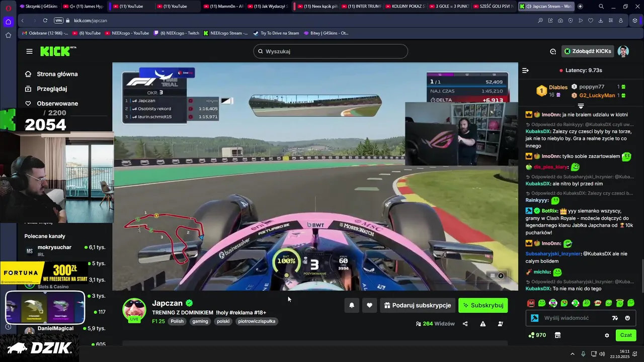Open Odebrane Gmail bookmark
The width and height of the screenshot is (644, 362).
[x=45, y=33]
